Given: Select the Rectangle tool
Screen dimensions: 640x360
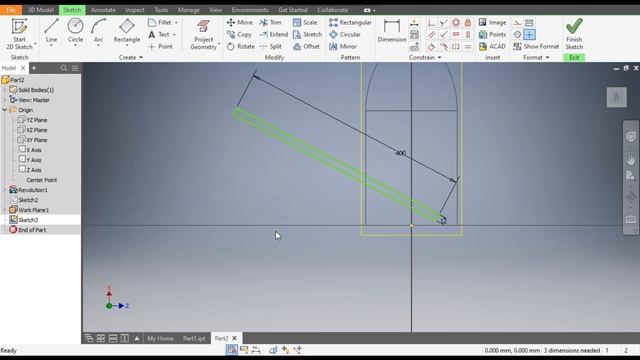Looking at the screenshot, I should pyautogui.click(x=127, y=31).
